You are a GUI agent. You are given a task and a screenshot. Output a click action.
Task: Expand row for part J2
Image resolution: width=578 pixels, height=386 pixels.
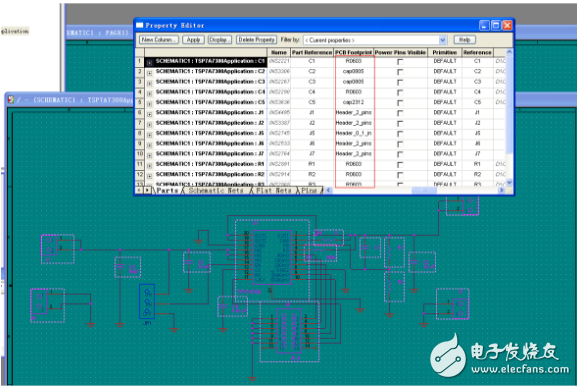pos(149,125)
